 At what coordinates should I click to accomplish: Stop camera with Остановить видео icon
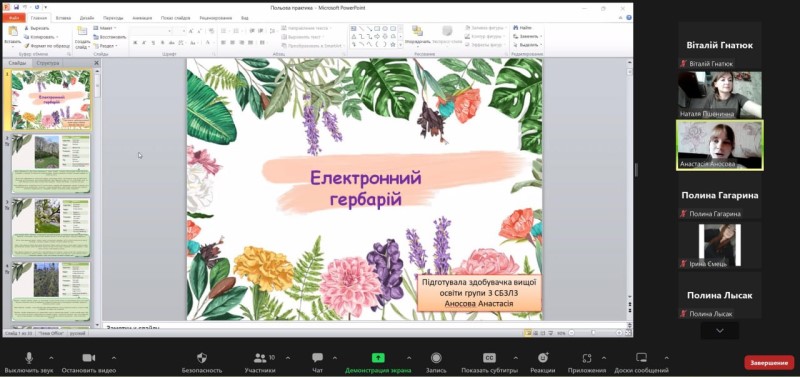pyautogui.click(x=89, y=358)
